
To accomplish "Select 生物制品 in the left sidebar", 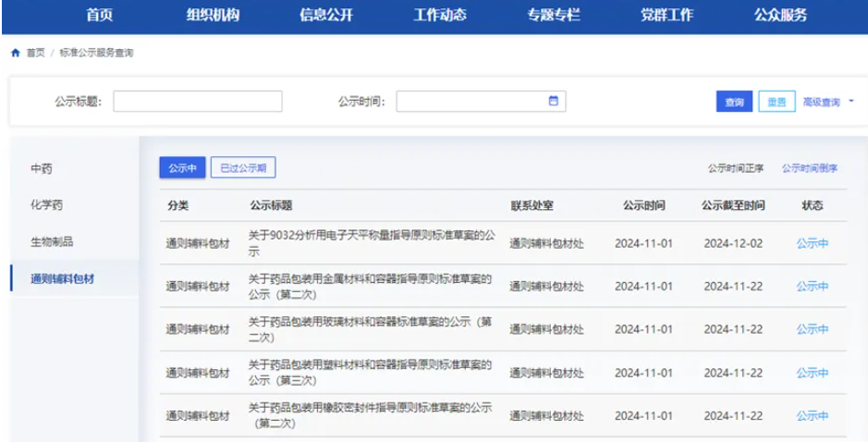I will [53, 241].
